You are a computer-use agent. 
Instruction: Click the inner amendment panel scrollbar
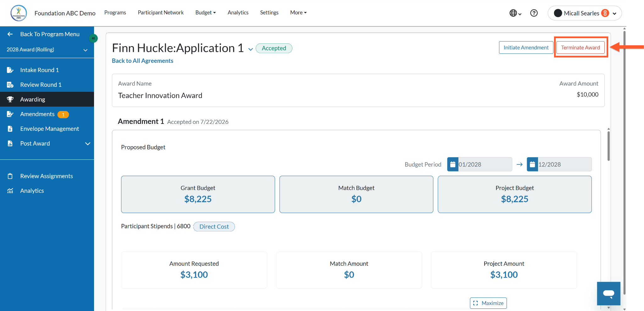[608, 146]
